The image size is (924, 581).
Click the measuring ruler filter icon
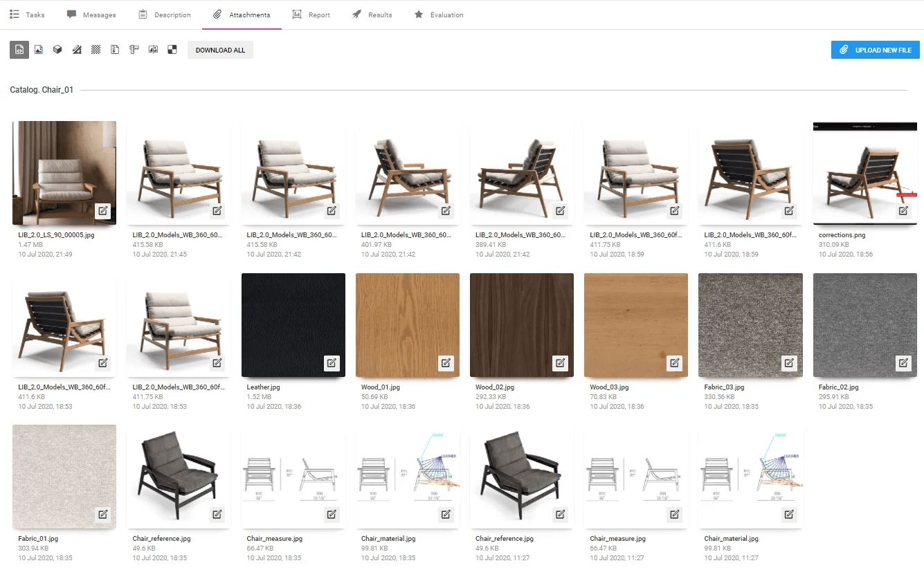click(134, 50)
